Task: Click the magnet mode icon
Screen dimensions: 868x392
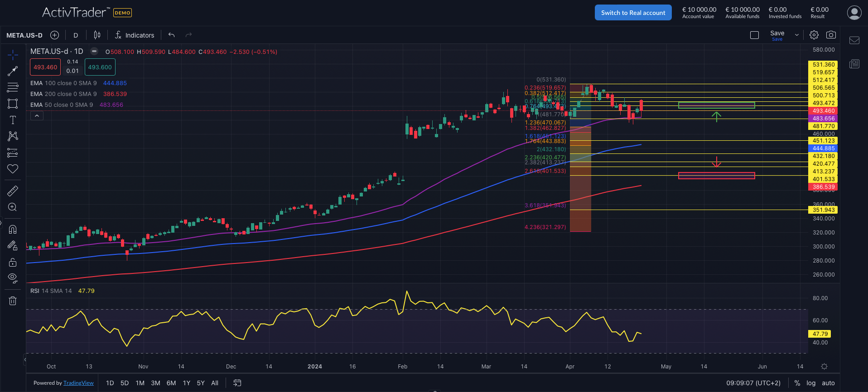Action: tap(13, 229)
